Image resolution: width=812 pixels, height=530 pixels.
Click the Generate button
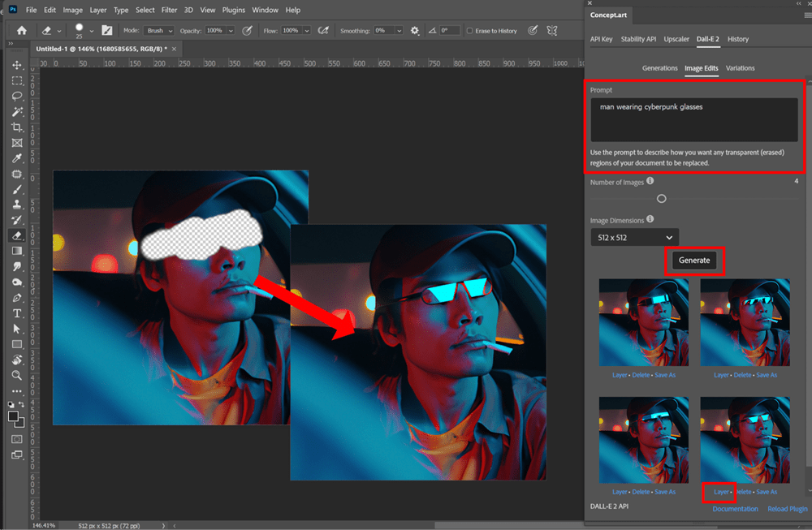click(694, 261)
